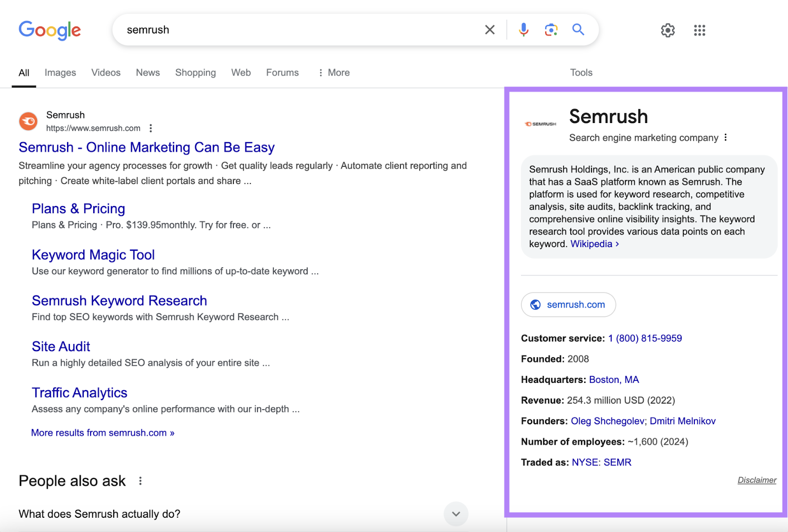The width and height of the screenshot is (788, 532).
Task: Clear the search box text
Action: coord(490,30)
